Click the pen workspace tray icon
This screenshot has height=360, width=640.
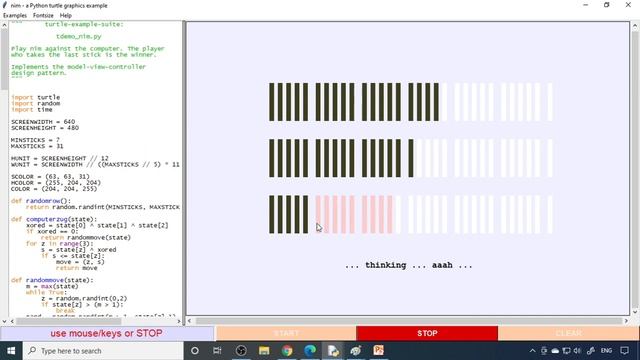tap(591, 351)
